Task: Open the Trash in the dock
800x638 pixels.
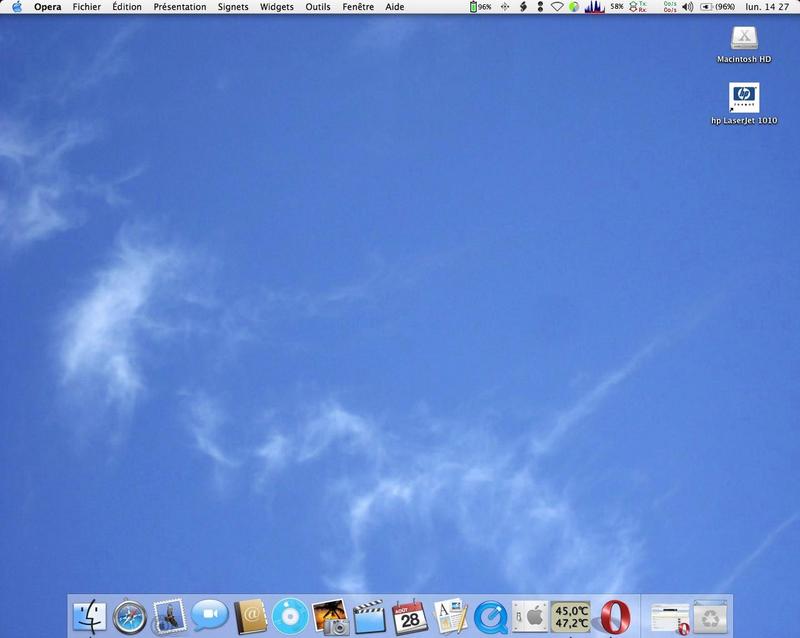Action: [x=710, y=616]
